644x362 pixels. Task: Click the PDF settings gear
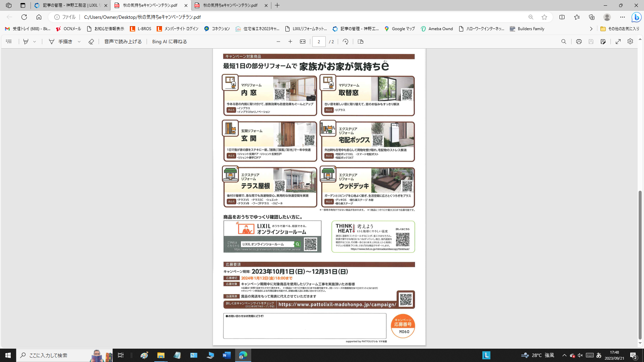[630, 41]
